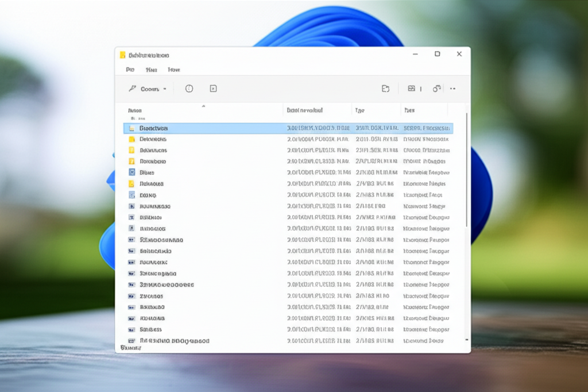Open the first menu in the menu bar
Image resolution: width=588 pixels, height=392 pixels.
pos(130,70)
